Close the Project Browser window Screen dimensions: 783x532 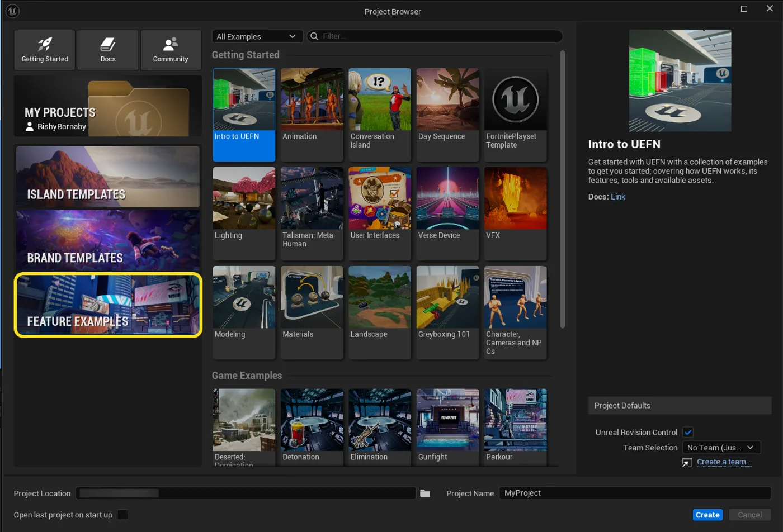coord(770,8)
